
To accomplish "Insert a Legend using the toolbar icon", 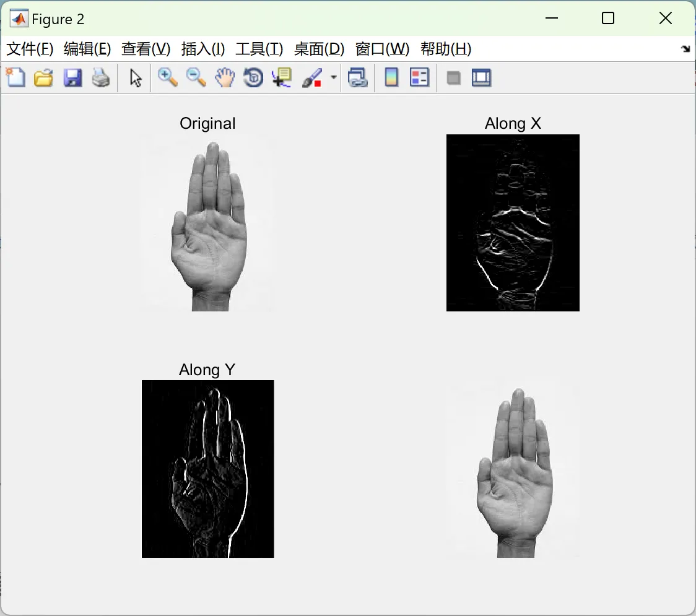I will 419,77.
